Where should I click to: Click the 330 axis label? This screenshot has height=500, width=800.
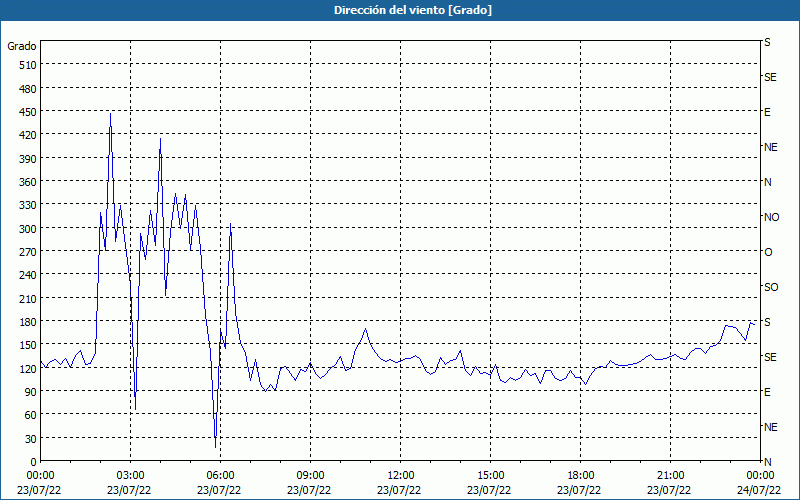pos(28,205)
